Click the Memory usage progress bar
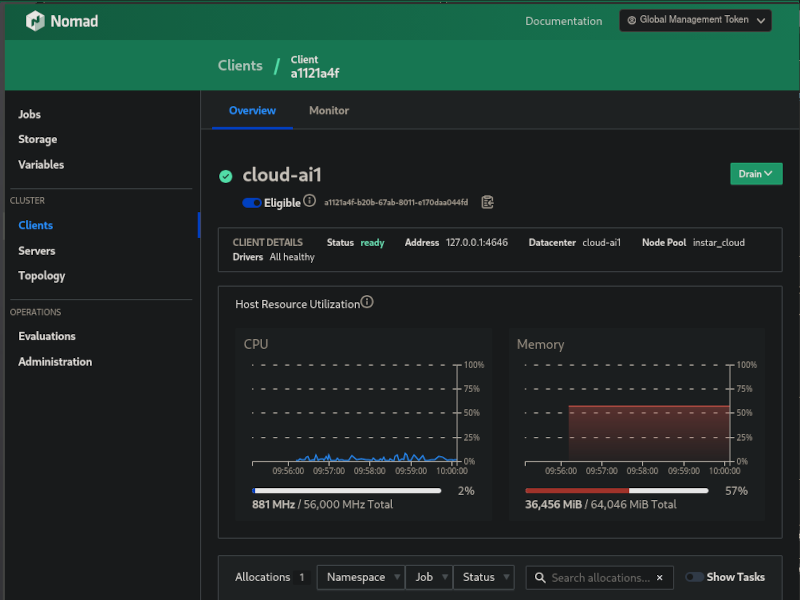This screenshot has width=800, height=600. (x=617, y=491)
